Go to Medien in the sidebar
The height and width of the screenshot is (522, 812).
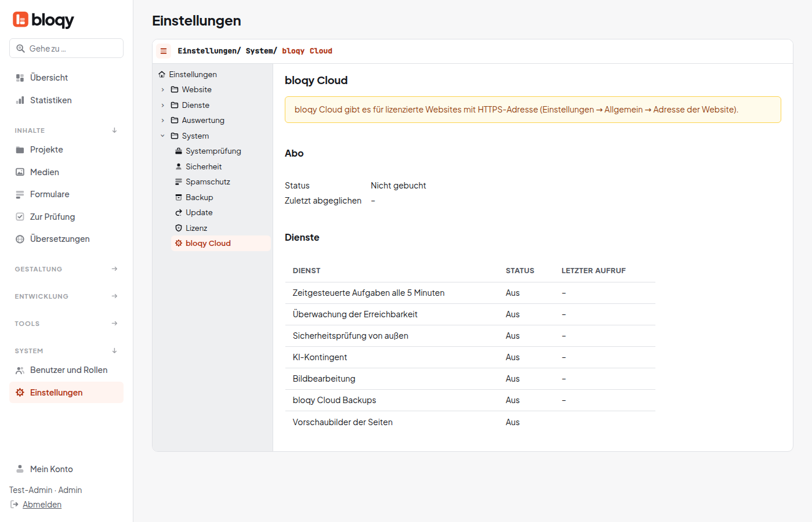tap(66, 172)
